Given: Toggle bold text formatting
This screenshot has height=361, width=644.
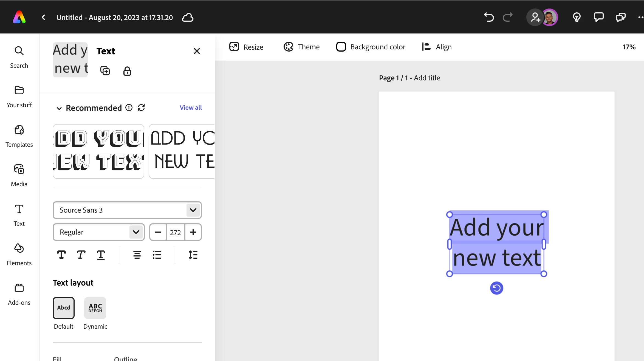Looking at the screenshot, I should tap(61, 255).
